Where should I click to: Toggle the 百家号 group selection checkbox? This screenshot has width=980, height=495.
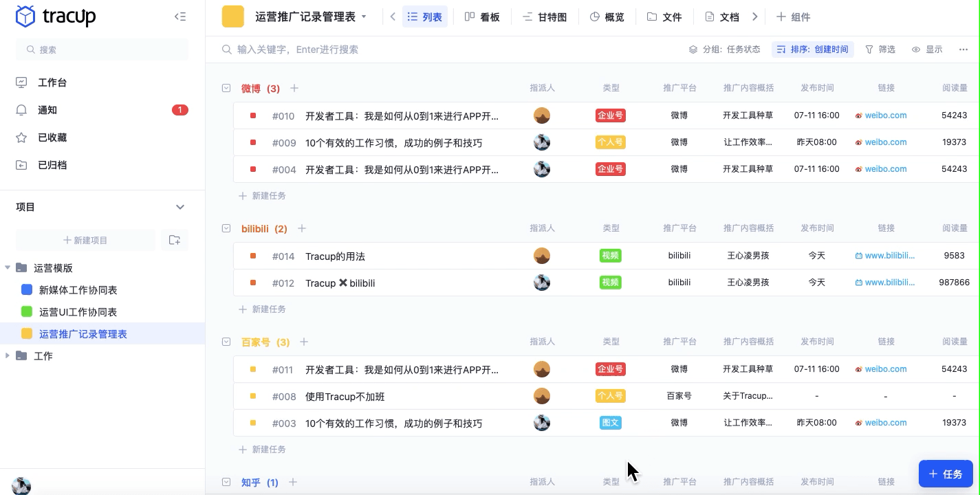pos(226,342)
